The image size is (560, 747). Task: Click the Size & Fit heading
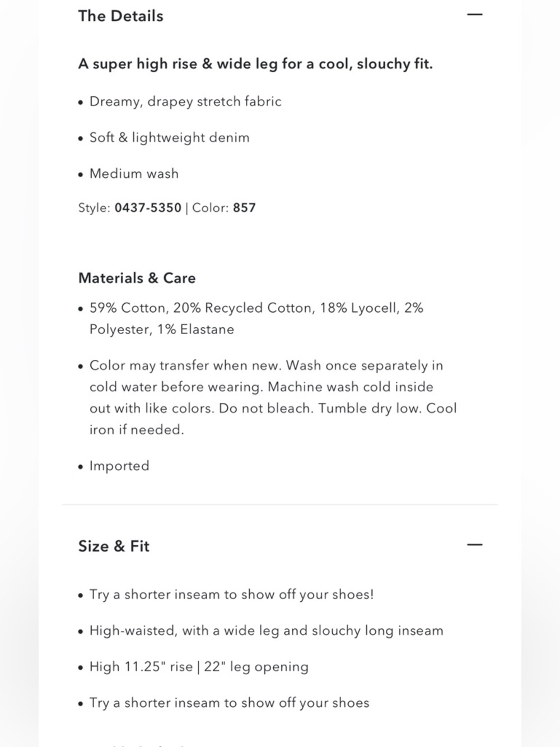[114, 546]
